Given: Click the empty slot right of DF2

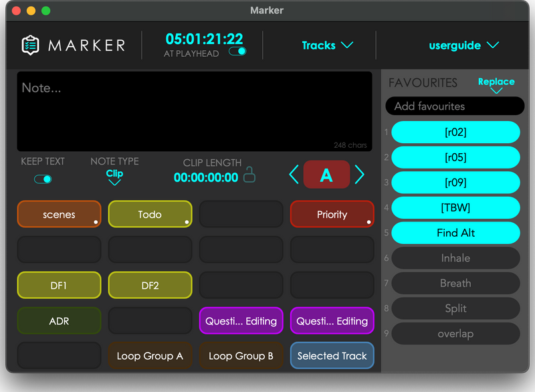Looking at the screenshot, I should [x=241, y=285].
